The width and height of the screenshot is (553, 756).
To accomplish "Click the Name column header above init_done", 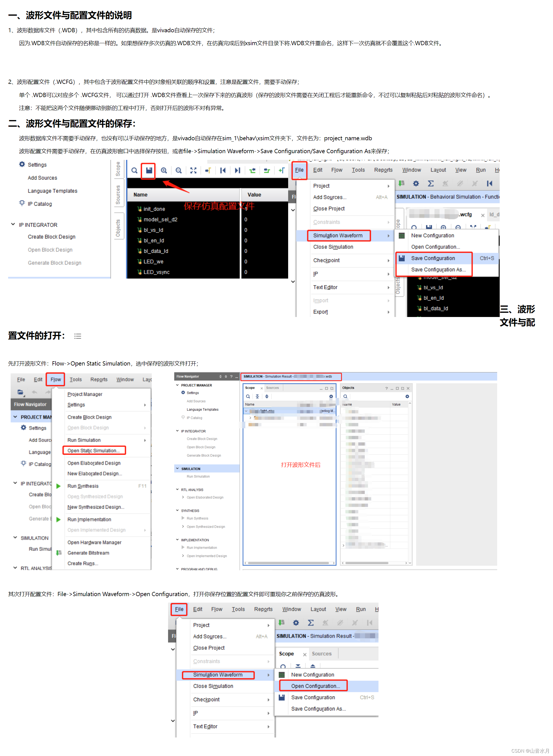I will 183,194.
